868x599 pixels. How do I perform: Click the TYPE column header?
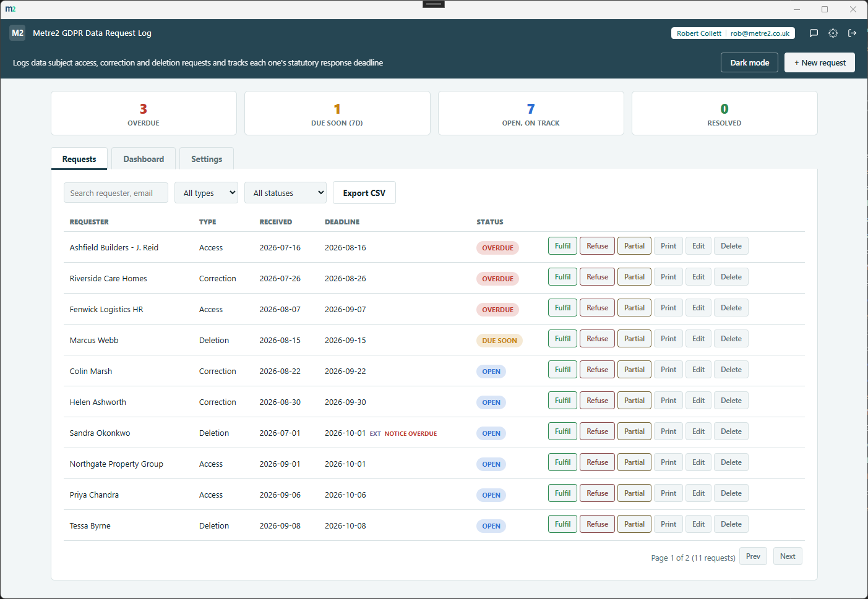click(208, 222)
